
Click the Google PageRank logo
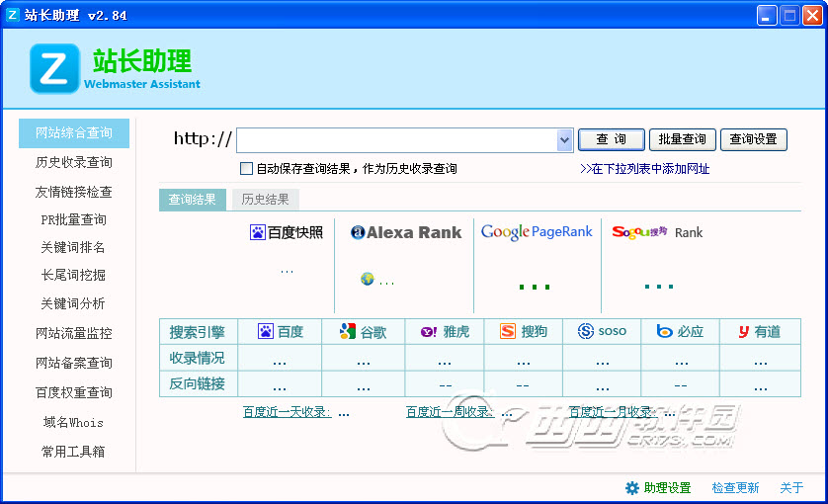[x=537, y=232]
